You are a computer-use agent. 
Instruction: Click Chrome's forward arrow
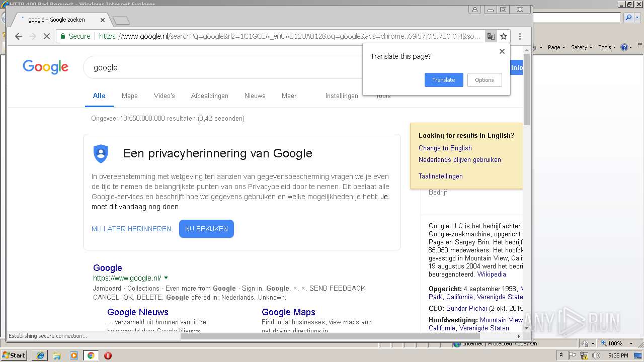coord(33,36)
